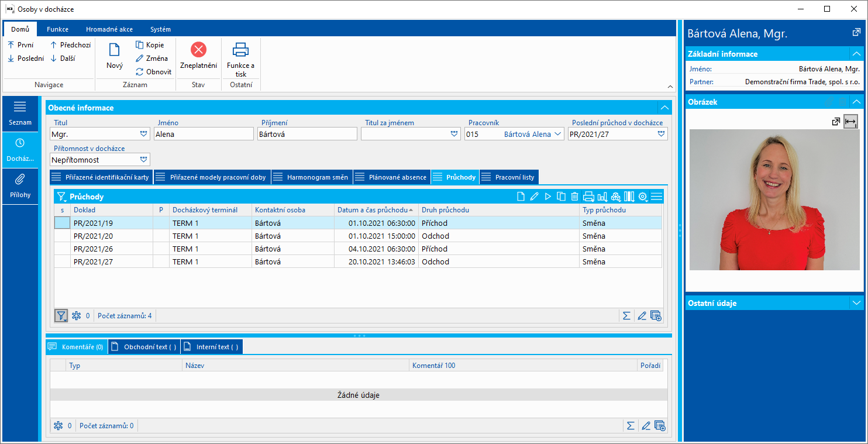
Task: Open the Plánované absence tab
Action: [x=392, y=177]
